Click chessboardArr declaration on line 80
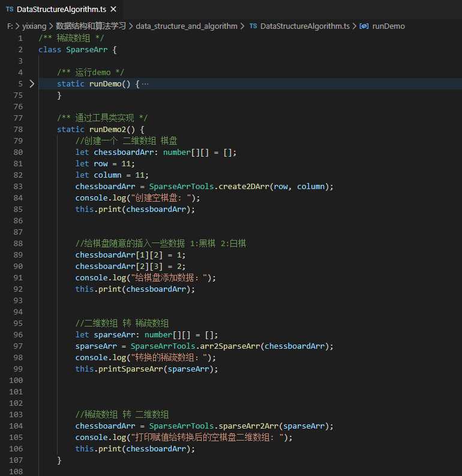Image resolution: width=462 pixels, height=476 pixels. [156, 152]
